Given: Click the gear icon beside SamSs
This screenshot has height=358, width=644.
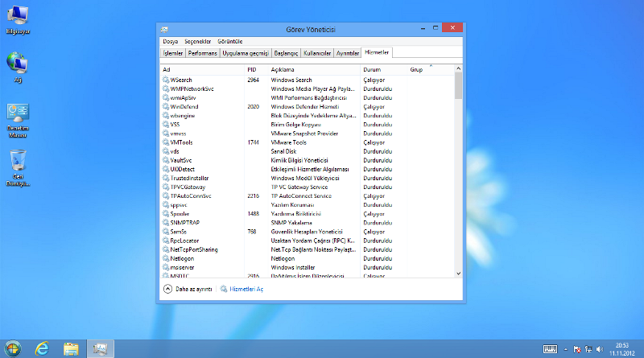Looking at the screenshot, I should point(166,232).
